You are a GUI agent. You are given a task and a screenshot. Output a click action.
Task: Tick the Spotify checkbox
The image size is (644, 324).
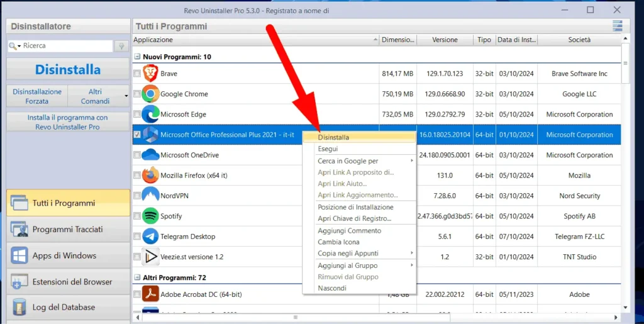coord(136,216)
